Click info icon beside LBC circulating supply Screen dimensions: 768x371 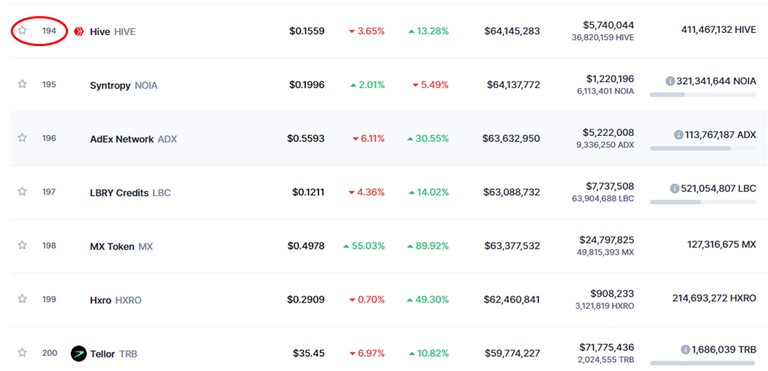[674, 189]
